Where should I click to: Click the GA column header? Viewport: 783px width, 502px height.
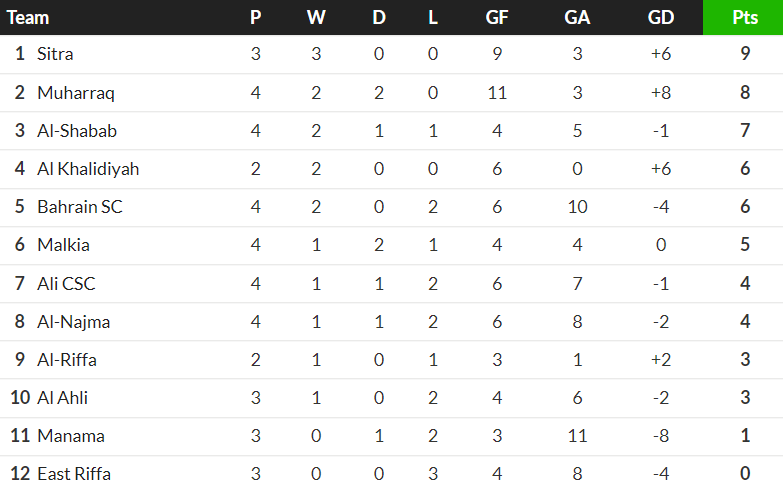(577, 17)
